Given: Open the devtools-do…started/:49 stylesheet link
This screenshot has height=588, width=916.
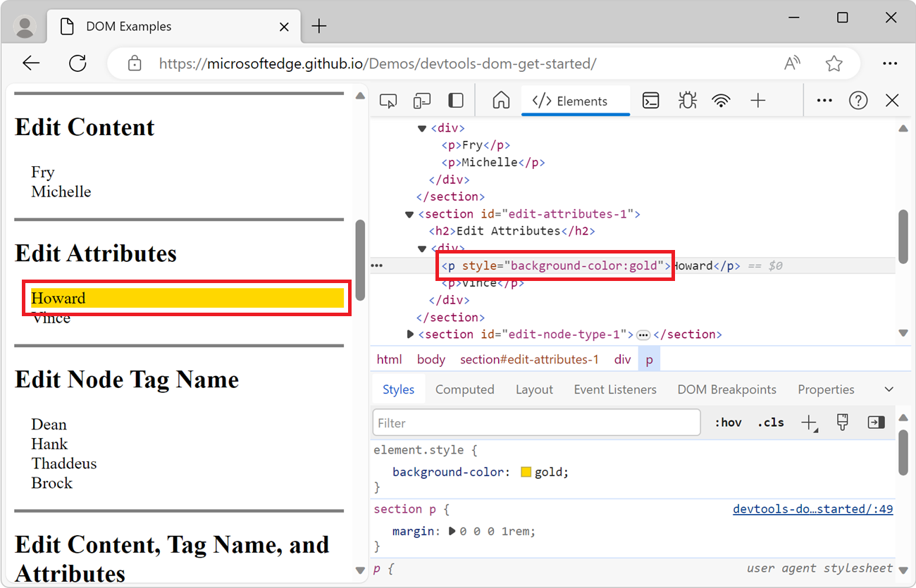Looking at the screenshot, I should pos(812,508).
